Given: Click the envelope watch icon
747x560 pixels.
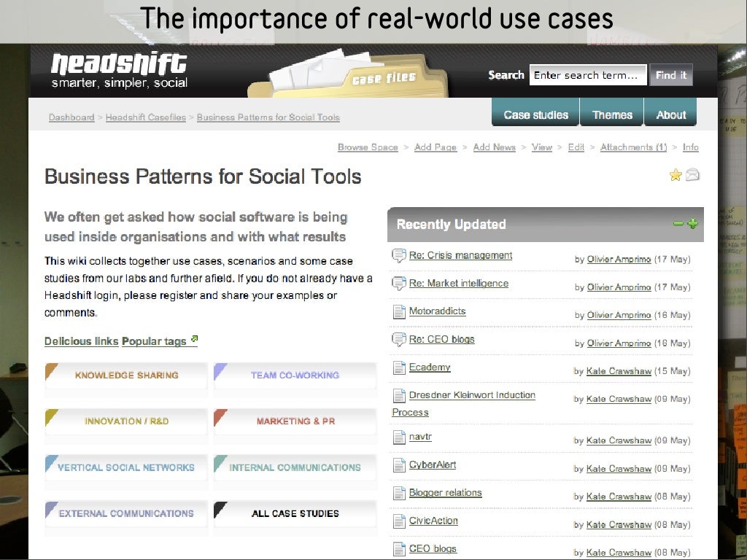Looking at the screenshot, I should pyautogui.click(x=693, y=175).
